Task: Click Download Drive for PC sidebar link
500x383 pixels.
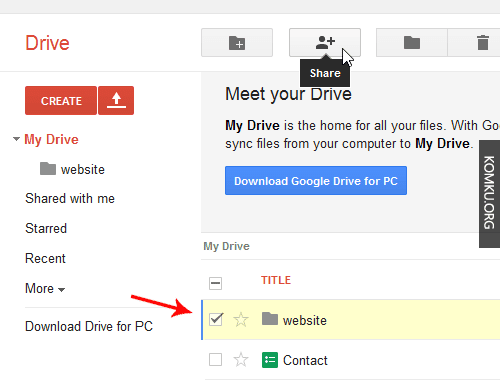Action: 89,326
